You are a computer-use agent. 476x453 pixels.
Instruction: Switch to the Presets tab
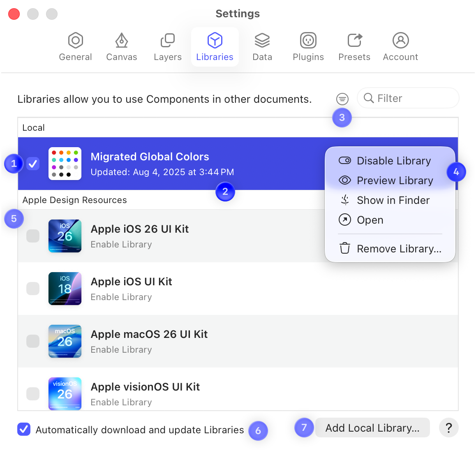[354, 47]
